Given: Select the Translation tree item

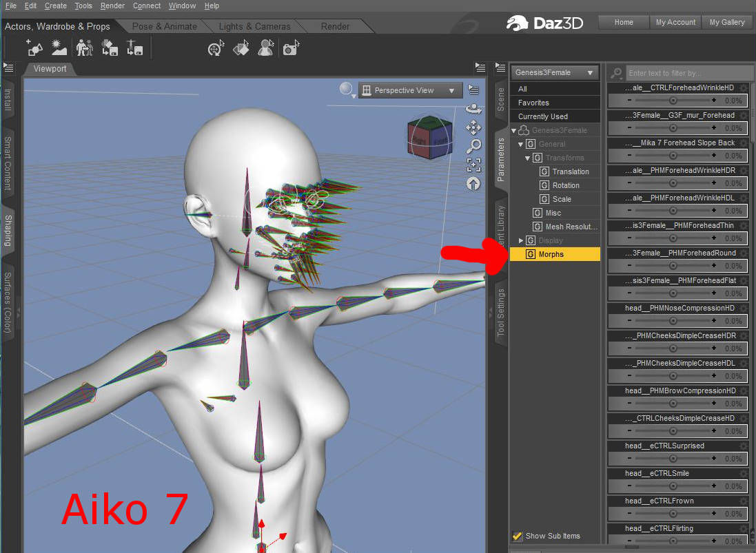Looking at the screenshot, I should (x=570, y=171).
